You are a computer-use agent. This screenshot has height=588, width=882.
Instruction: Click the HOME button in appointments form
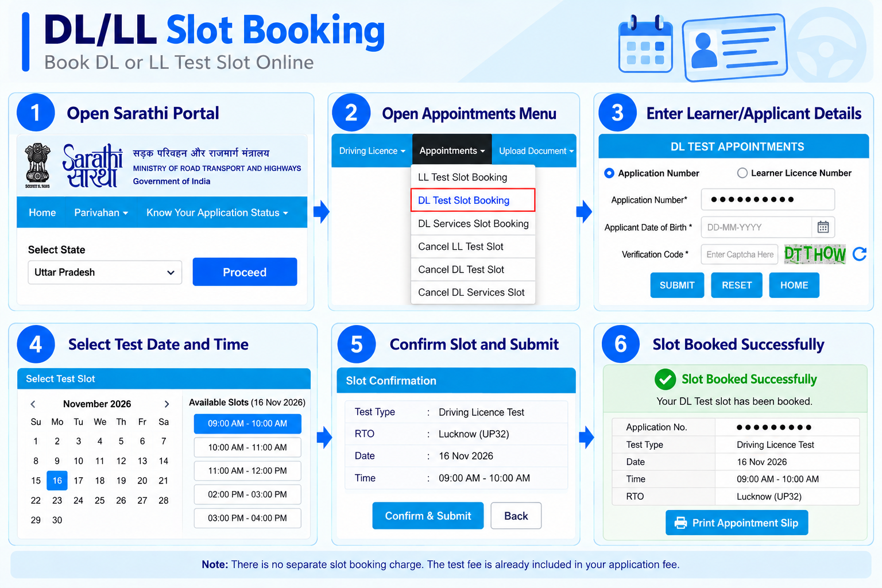click(x=794, y=285)
